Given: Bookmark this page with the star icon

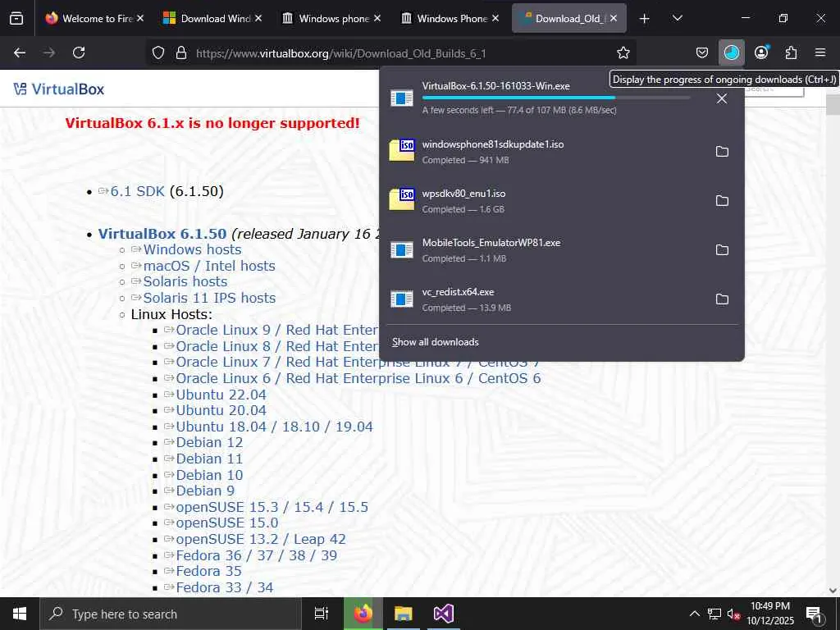Looking at the screenshot, I should (623, 52).
